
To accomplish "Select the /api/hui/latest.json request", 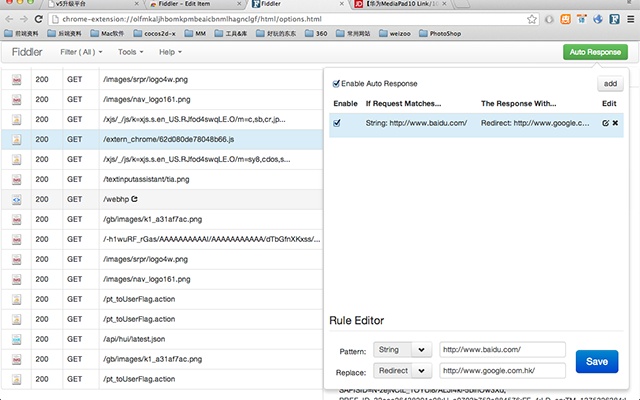I will pos(162,339).
